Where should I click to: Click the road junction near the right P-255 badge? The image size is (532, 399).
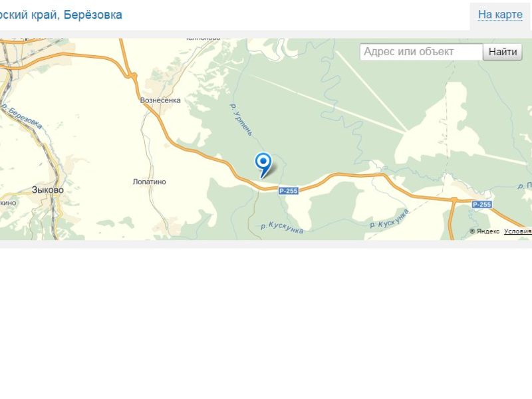tap(454, 200)
